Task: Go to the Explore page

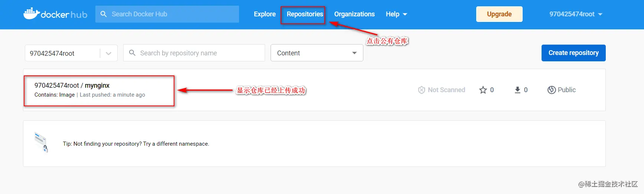Action: tap(265, 14)
